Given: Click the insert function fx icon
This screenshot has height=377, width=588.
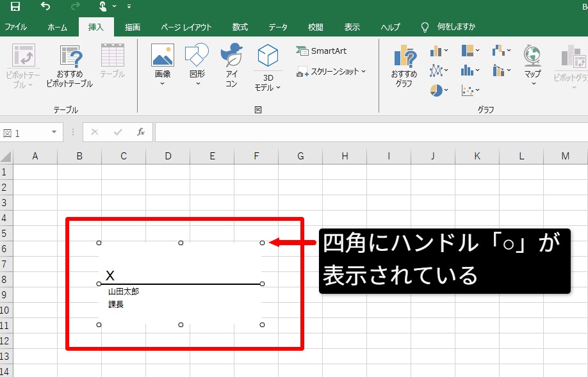Looking at the screenshot, I should pyautogui.click(x=141, y=132).
